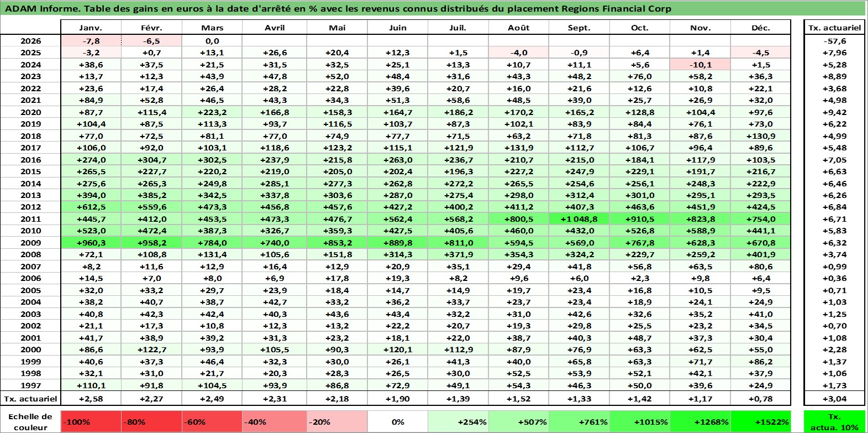Click the '-7,8' cell for Janv. 2026
Screen dimensions: 868x433
coord(91,41)
